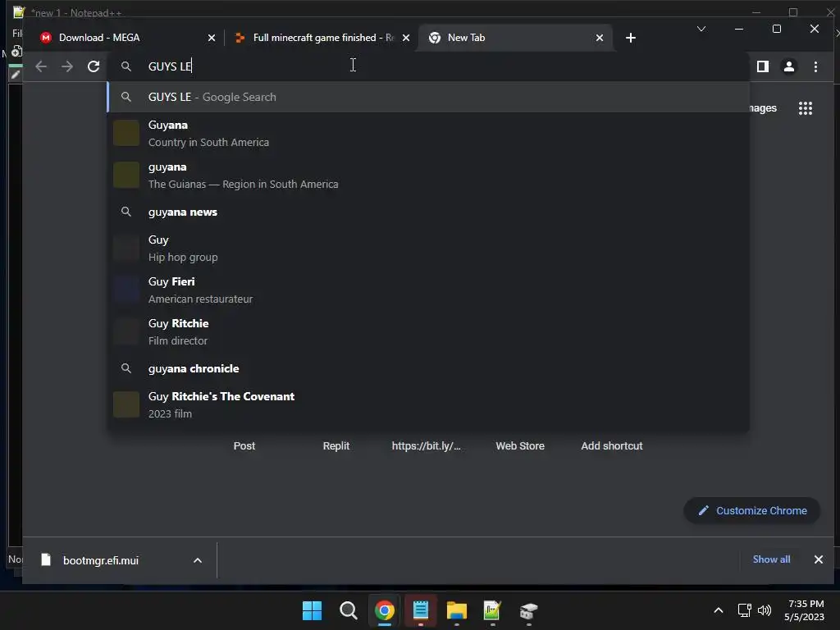Screen dimensions: 840x630
Task: Open the Chrome profile icon
Action: coord(789,66)
